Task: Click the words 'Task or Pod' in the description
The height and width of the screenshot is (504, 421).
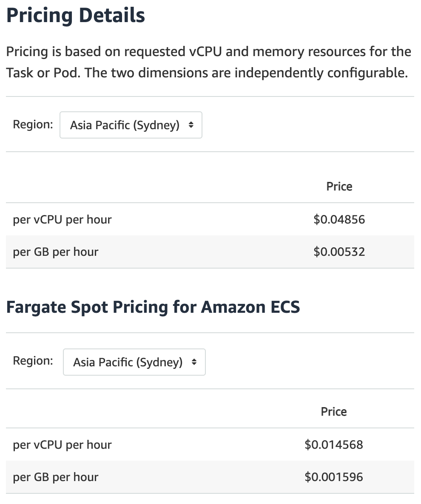Action: (43, 73)
